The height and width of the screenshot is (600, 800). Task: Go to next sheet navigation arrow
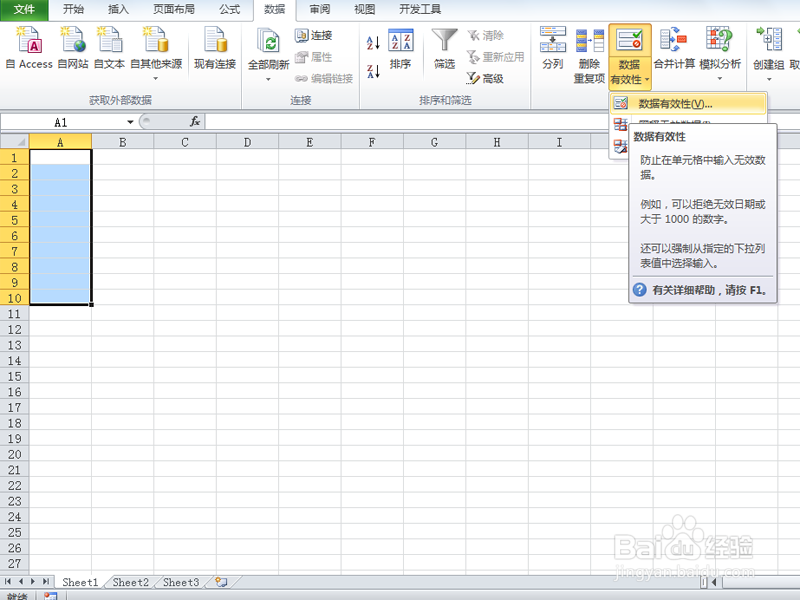pos(33,582)
